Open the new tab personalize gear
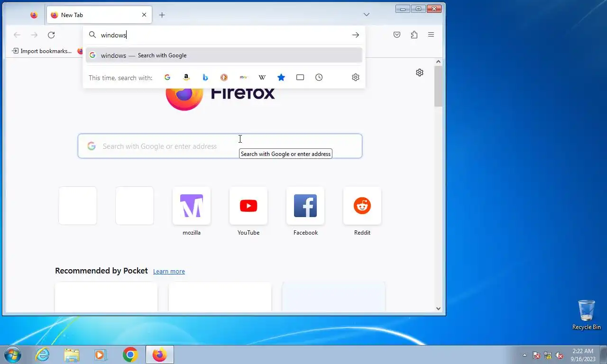This screenshot has height=364, width=607. (x=420, y=73)
